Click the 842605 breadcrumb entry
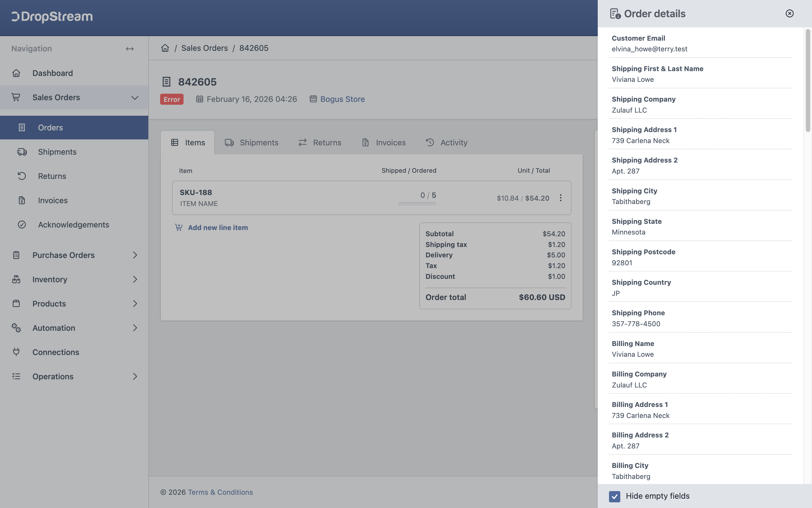The height and width of the screenshot is (508, 812). pos(254,48)
